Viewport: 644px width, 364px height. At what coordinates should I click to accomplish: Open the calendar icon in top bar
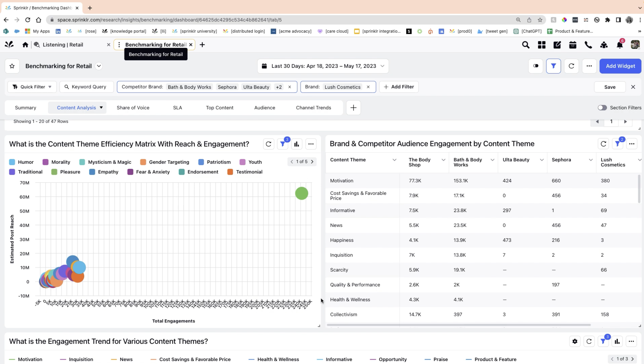[572, 45]
